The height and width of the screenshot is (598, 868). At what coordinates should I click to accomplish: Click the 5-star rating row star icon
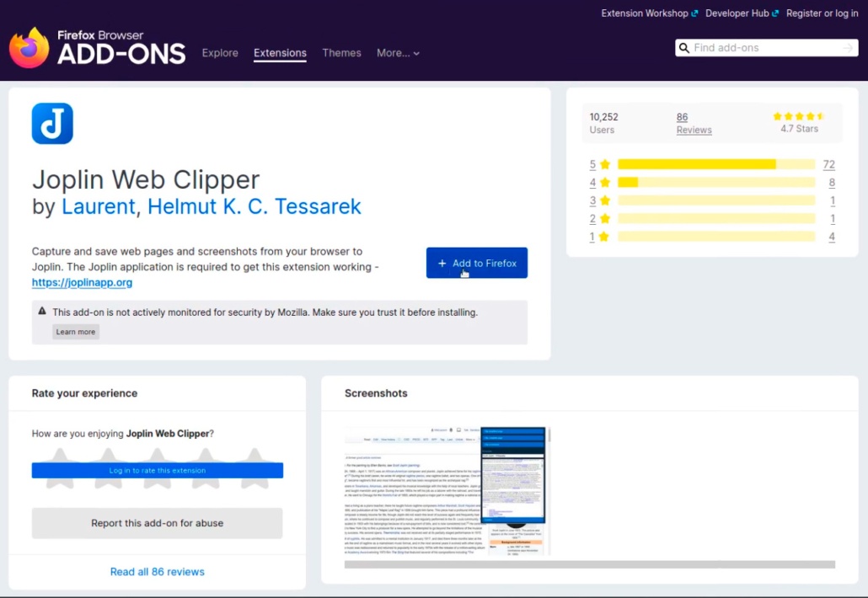604,164
